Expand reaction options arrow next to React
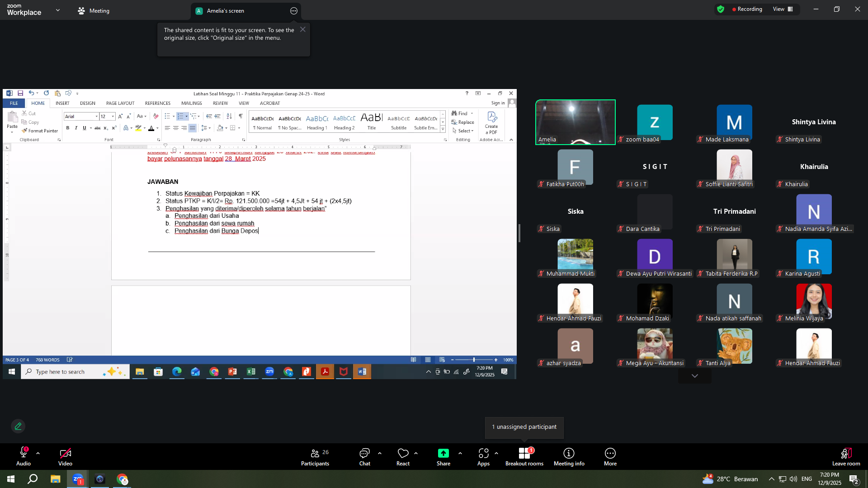The image size is (868, 488). tap(416, 453)
